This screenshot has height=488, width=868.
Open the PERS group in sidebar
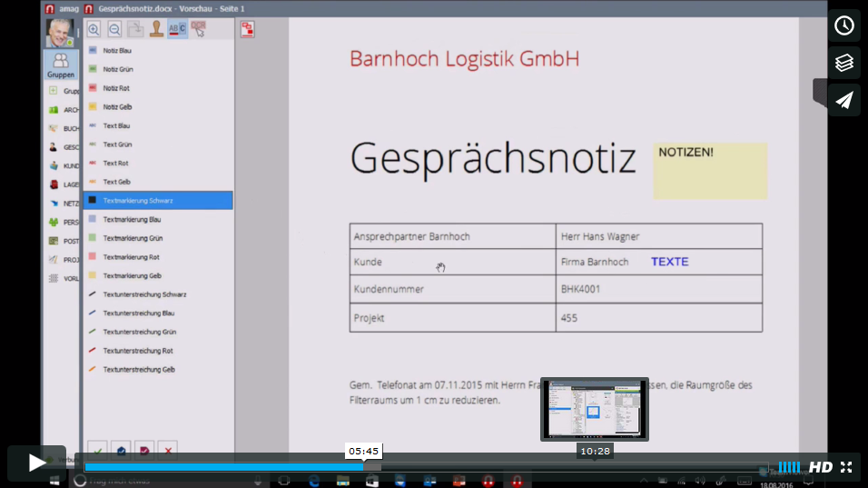[63, 222]
